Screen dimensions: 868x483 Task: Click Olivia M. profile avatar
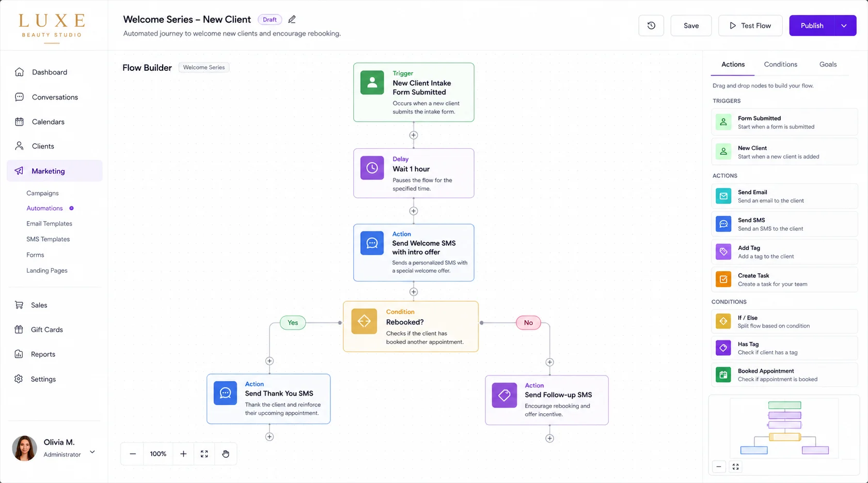tap(24, 448)
